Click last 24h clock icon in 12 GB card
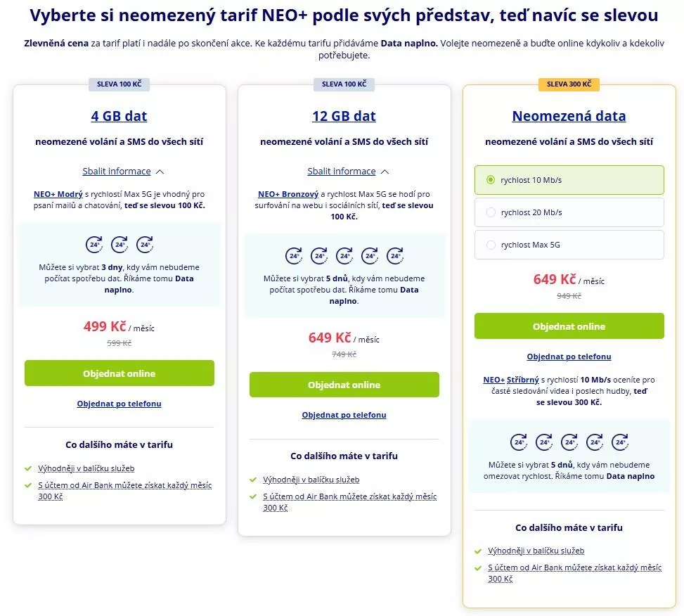This screenshot has height=616, width=684. point(395,256)
